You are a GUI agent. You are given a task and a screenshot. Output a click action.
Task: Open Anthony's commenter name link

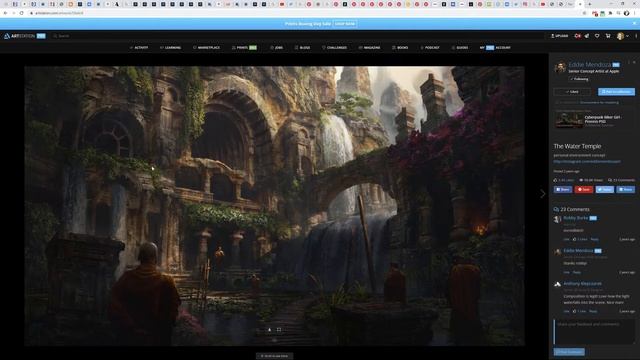[582, 283]
